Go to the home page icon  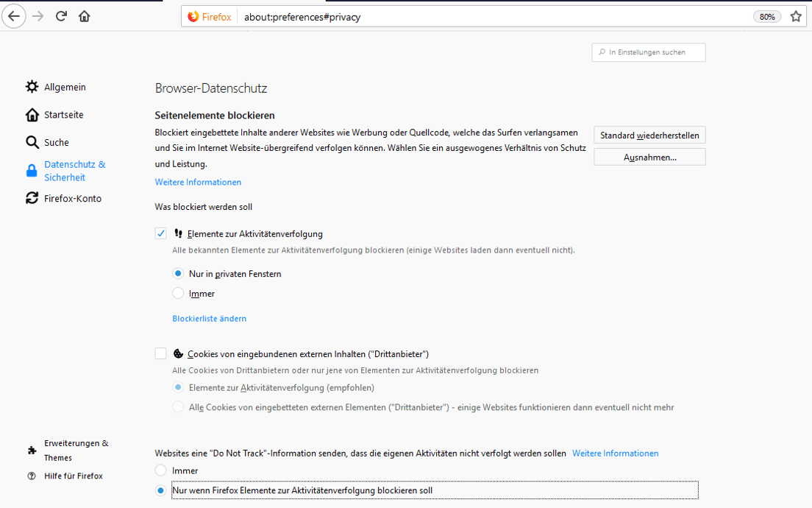click(x=85, y=16)
